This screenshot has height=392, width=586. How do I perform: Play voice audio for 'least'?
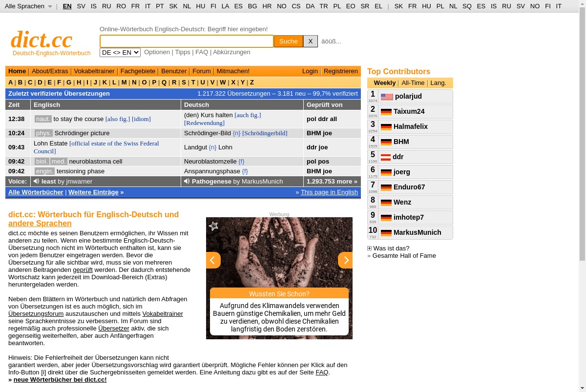(37, 182)
